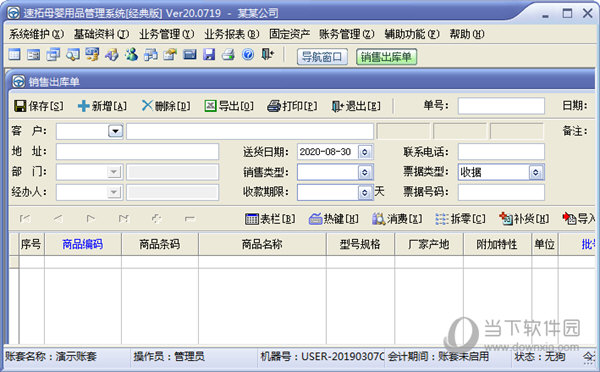Click the exit door icon in main toolbar
Viewport: 600px width, 372px height.
point(267,54)
